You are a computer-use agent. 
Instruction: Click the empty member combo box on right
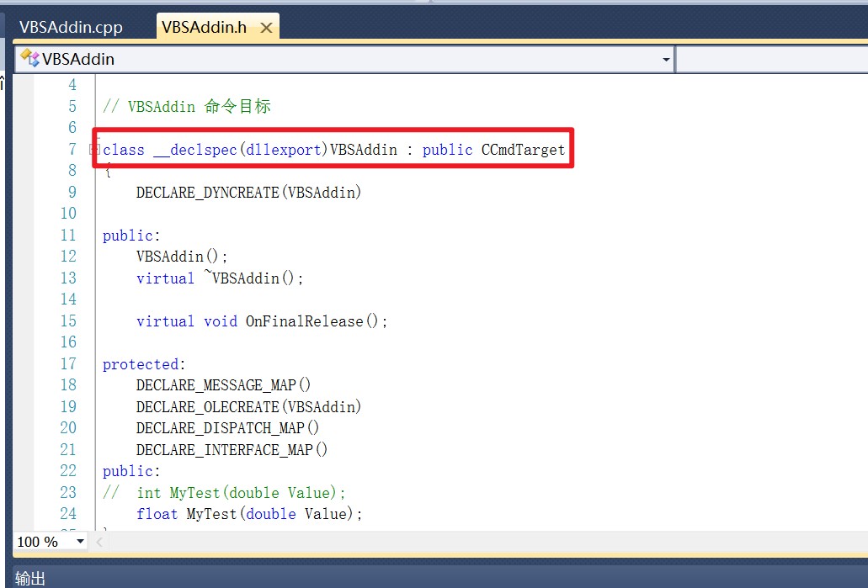[770, 60]
